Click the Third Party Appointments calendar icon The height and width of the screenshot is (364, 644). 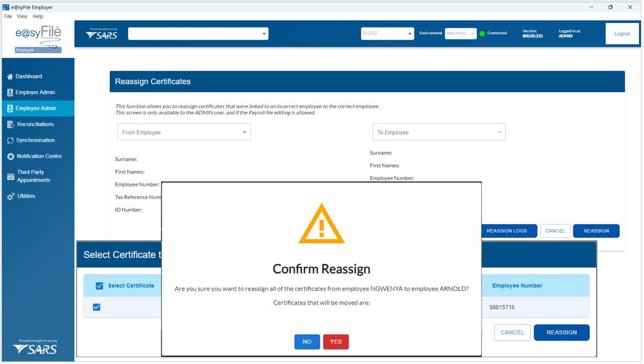click(10, 176)
